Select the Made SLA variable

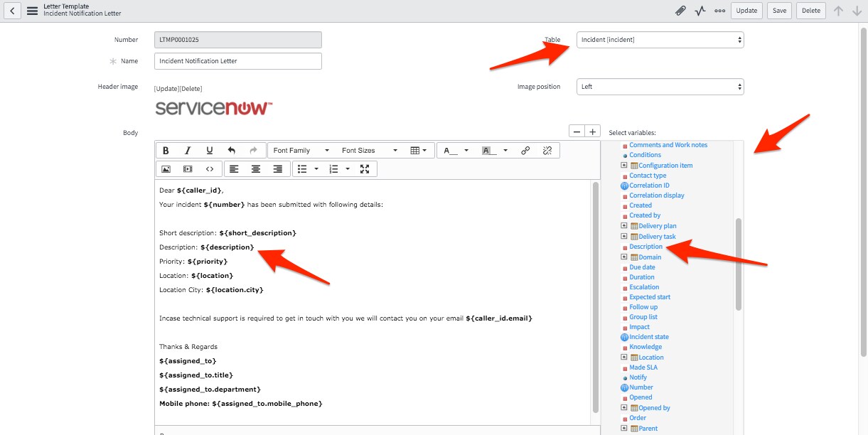pos(643,367)
